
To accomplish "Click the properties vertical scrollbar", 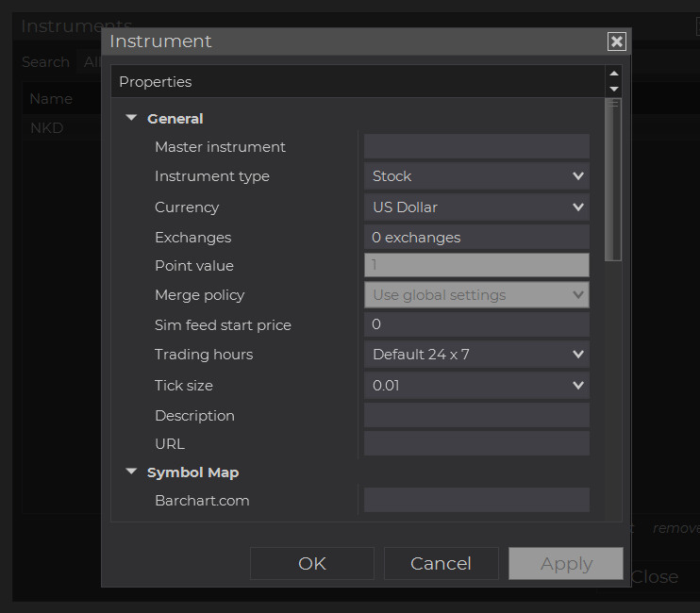I will click(x=614, y=179).
